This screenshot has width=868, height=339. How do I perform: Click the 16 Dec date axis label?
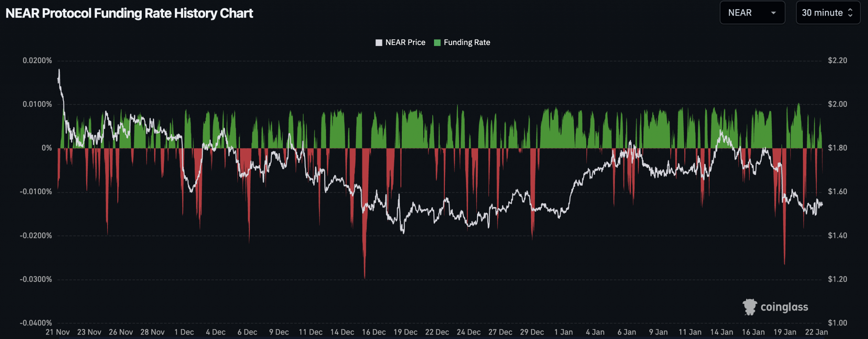(x=374, y=332)
